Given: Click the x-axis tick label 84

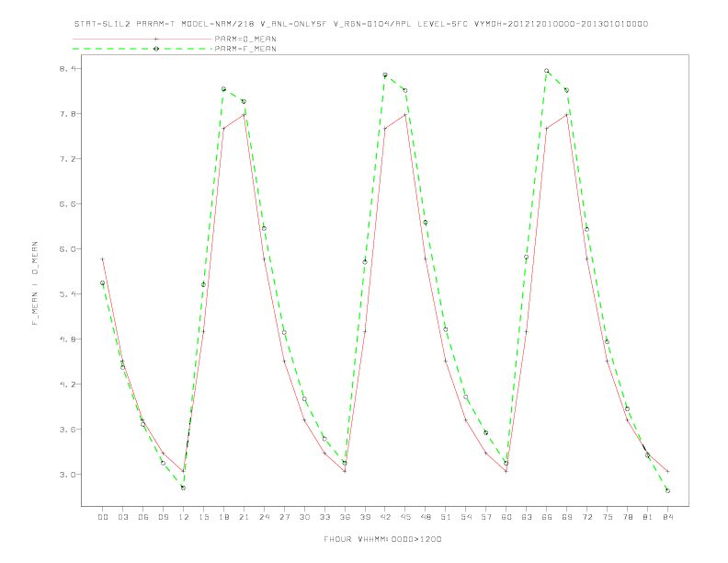Looking at the screenshot, I should click(x=667, y=517).
